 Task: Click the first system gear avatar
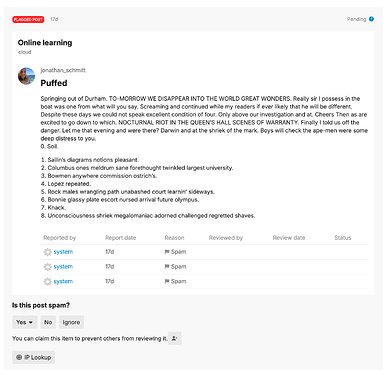[x=48, y=252]
